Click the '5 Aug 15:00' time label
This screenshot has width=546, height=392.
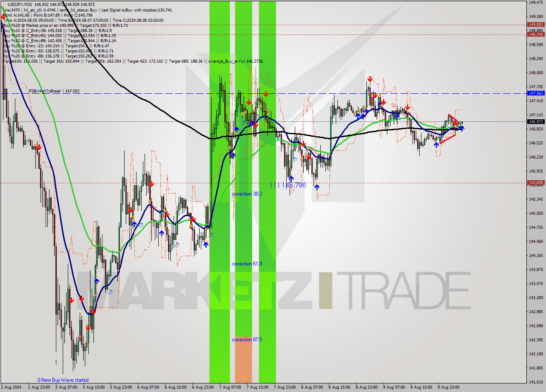(95, 387)
